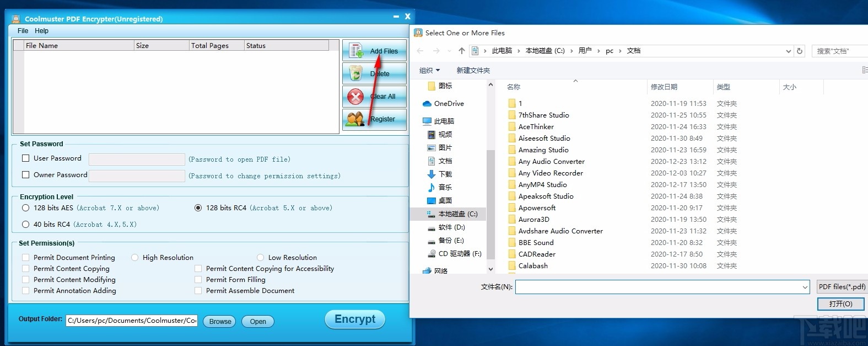868x346 pixels.
Task: Click the 音乐 note icon in sidebar
Action: (432, 188)
